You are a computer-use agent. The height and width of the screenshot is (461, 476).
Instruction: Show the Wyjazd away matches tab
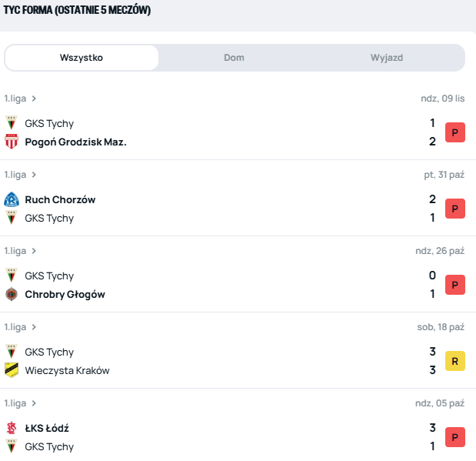(x=387, y=58)
